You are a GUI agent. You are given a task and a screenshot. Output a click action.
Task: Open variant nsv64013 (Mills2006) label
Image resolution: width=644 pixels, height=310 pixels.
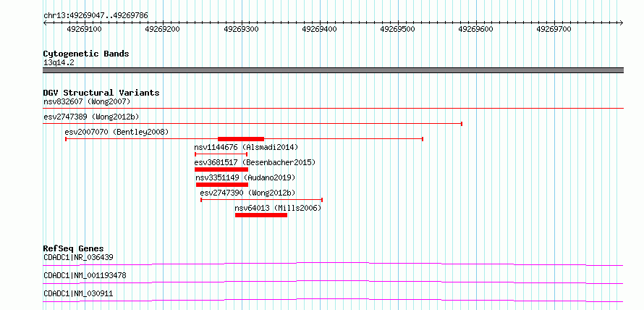(x=278, y=208)
